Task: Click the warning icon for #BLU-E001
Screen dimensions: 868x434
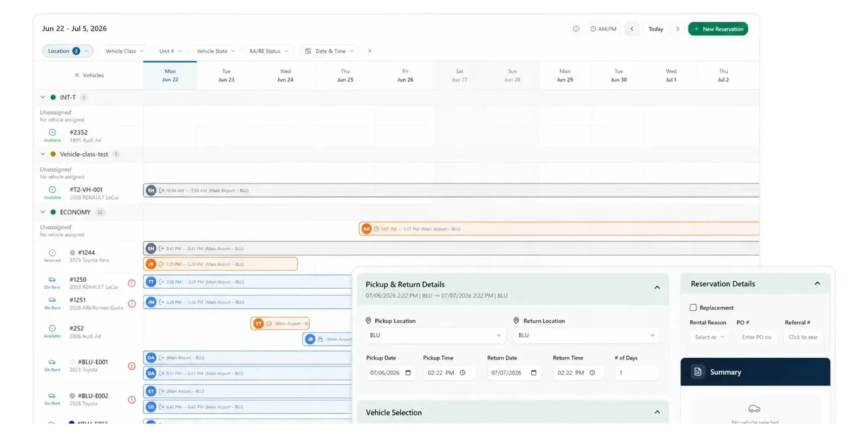Action: (132, 366)
